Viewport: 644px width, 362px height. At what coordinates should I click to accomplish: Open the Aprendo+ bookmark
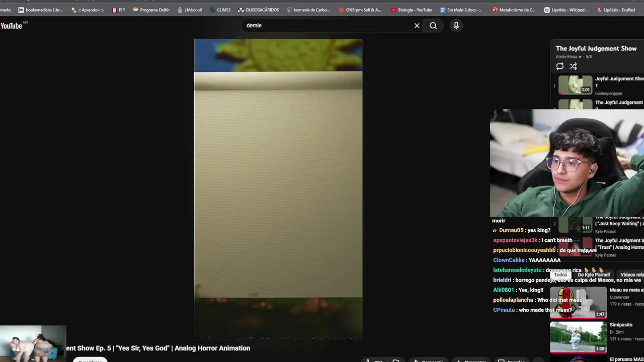click(88, 10)
